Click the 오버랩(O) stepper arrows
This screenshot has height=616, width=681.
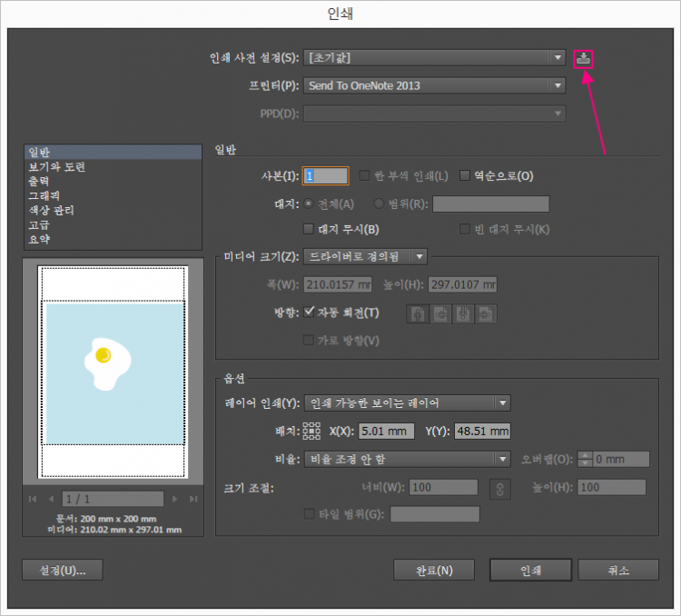(x=585, y=460)
